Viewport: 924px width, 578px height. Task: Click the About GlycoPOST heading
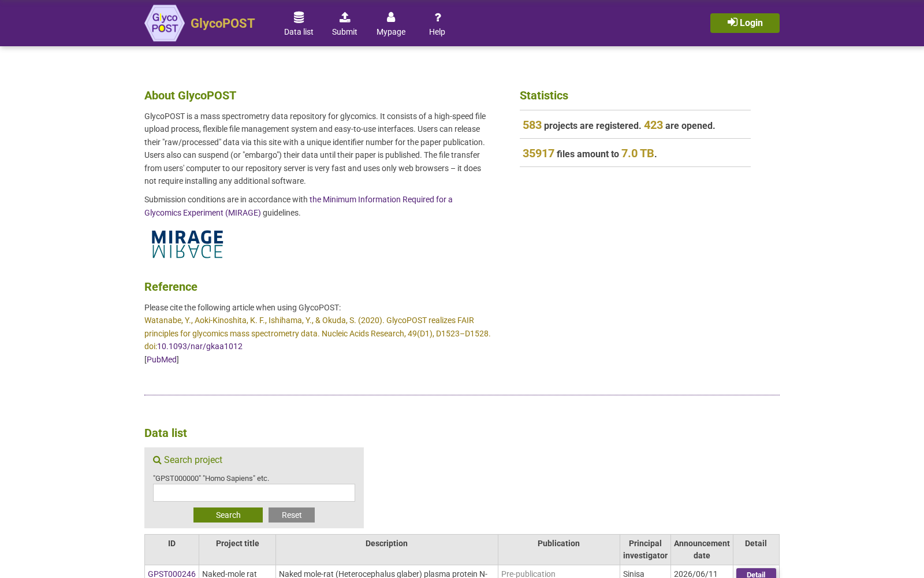point(190,95)
